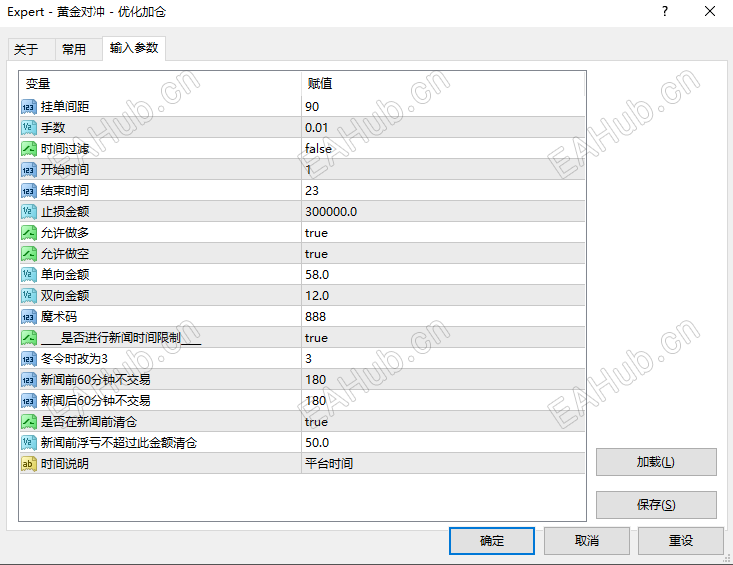Click the integer icon beside 新闻前60分钟不交易

pyautogui.click(x=29, y=380)
